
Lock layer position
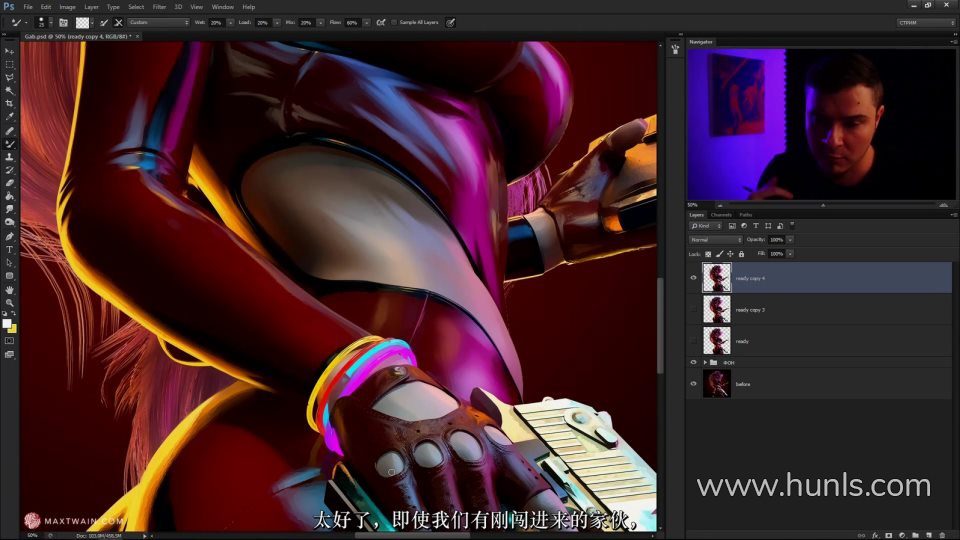coord(730,253)
